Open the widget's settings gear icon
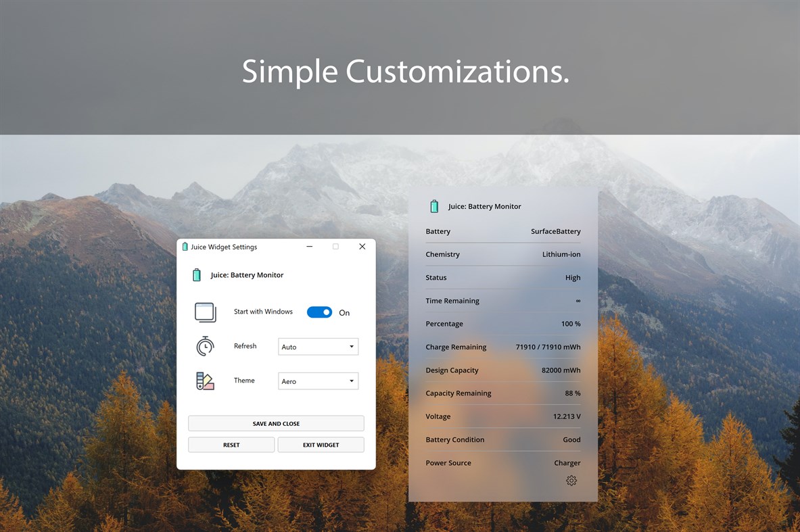The height and width of the screenshot is (532, 800). coord(571,481)
